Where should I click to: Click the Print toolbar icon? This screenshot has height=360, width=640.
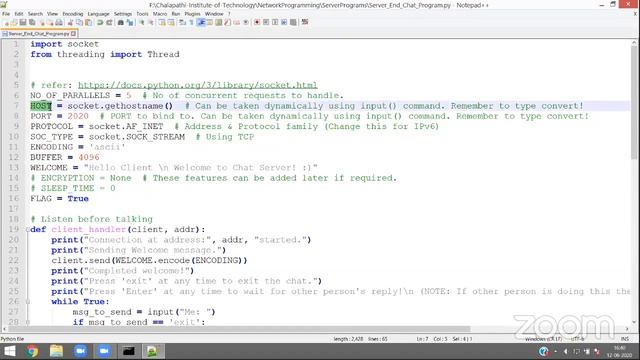(x=59, y=22)
